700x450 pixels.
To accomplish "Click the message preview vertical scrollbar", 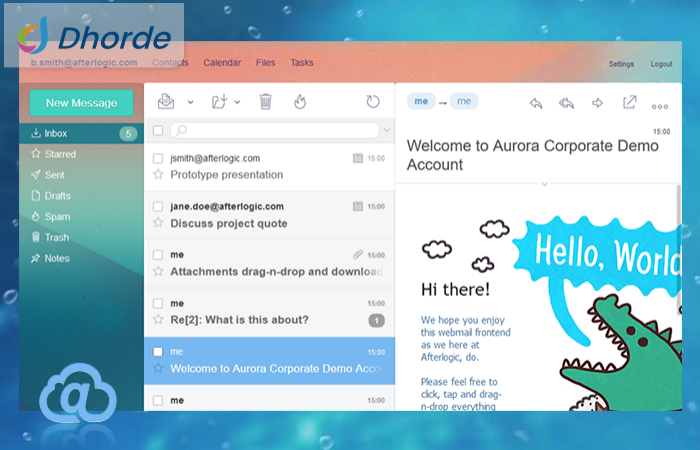I will [679, 250].
